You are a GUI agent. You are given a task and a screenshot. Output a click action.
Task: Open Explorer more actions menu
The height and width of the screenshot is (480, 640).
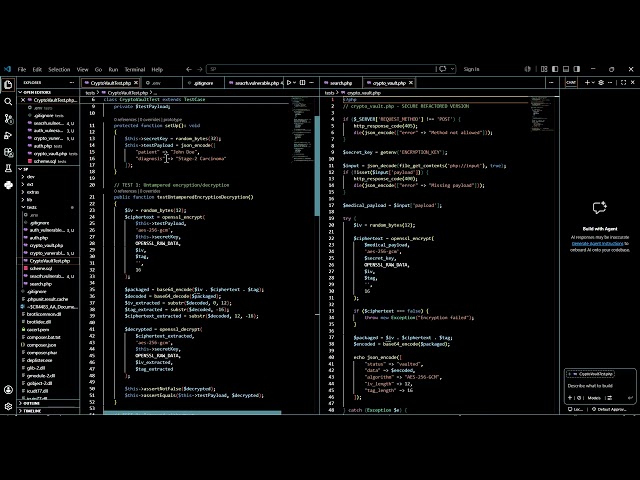click(72, 82)
